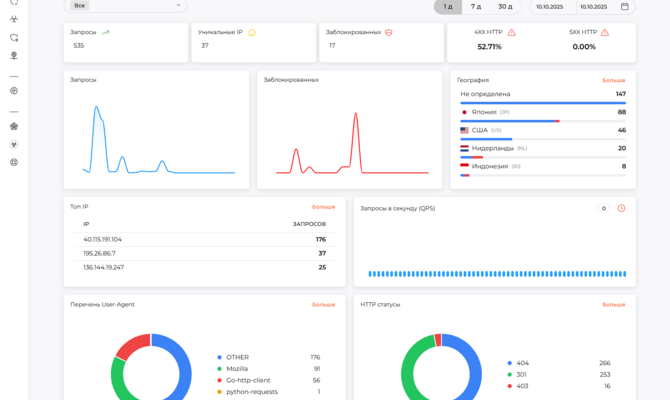This screenshot has width=670, height=400.
Task: Click the biohazard icon in the sidebar
Action: pyautogui.click(x=14, y=19)
